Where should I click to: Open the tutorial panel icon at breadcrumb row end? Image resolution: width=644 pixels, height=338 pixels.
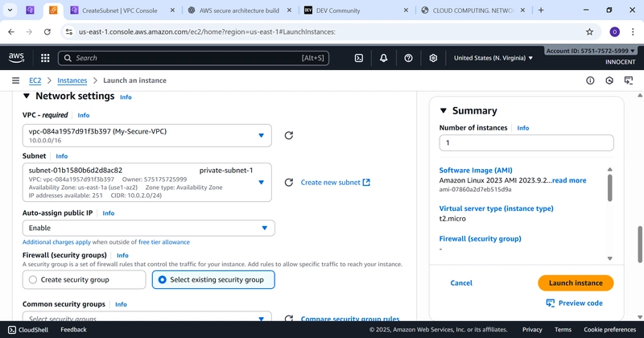[629, 80]
